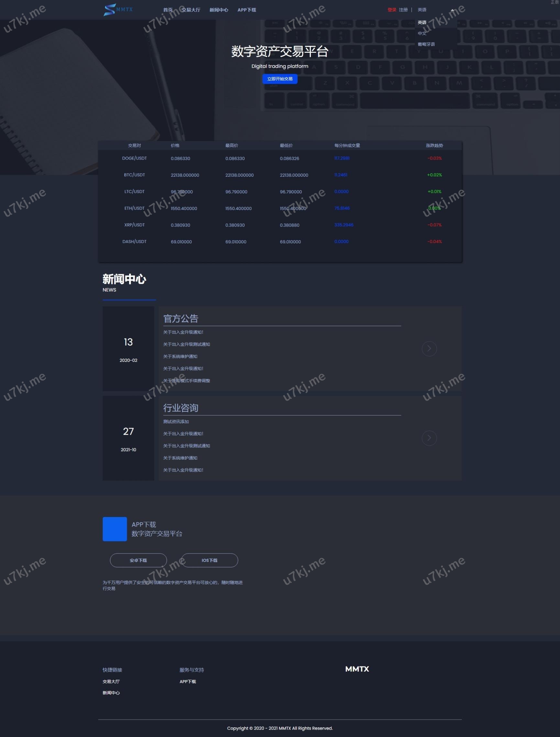The image size is (560, 737).
Task: Click the 立即开始交易 button
Action: [x=280, y=79]
